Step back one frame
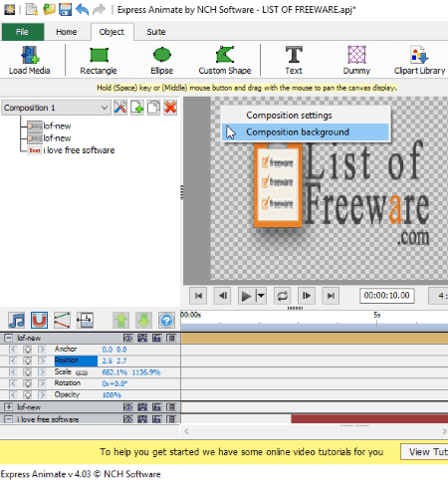Screen dimensions: 448x482 coord(223,296)
